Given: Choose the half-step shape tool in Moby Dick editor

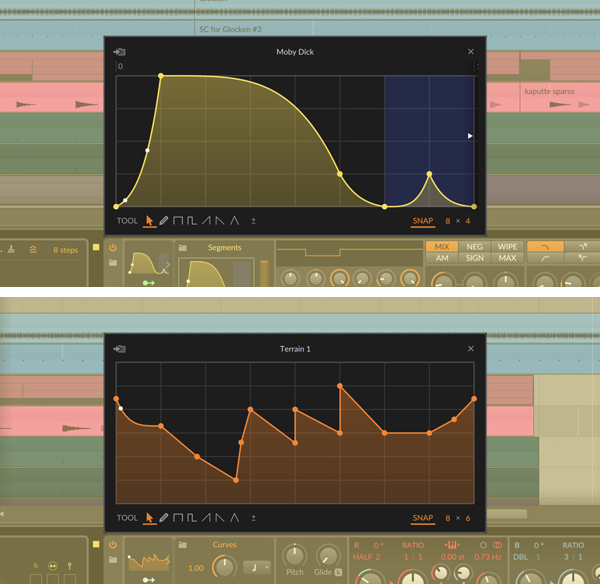Looking at the screenshot, I should (x=192, y=221).
